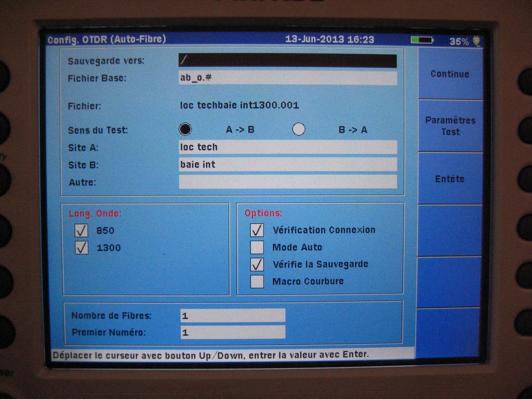Click the power plug charging icon

pyautogui.click(x=477, y=41)
